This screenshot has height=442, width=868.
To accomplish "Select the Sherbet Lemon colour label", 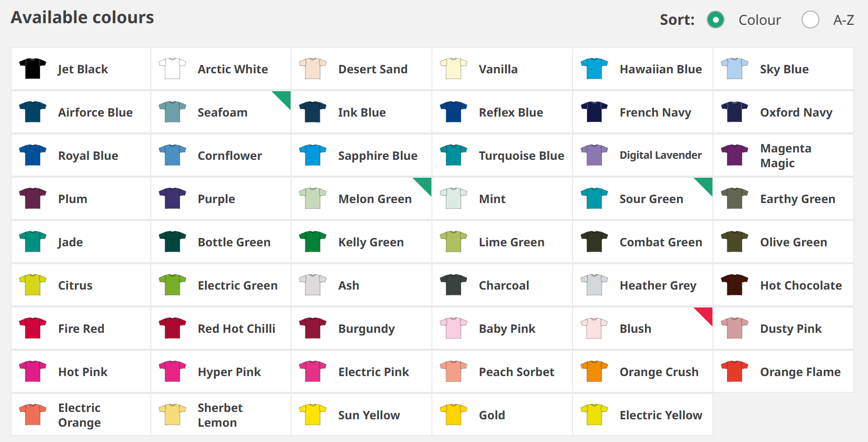I will [x=220, y=415].
